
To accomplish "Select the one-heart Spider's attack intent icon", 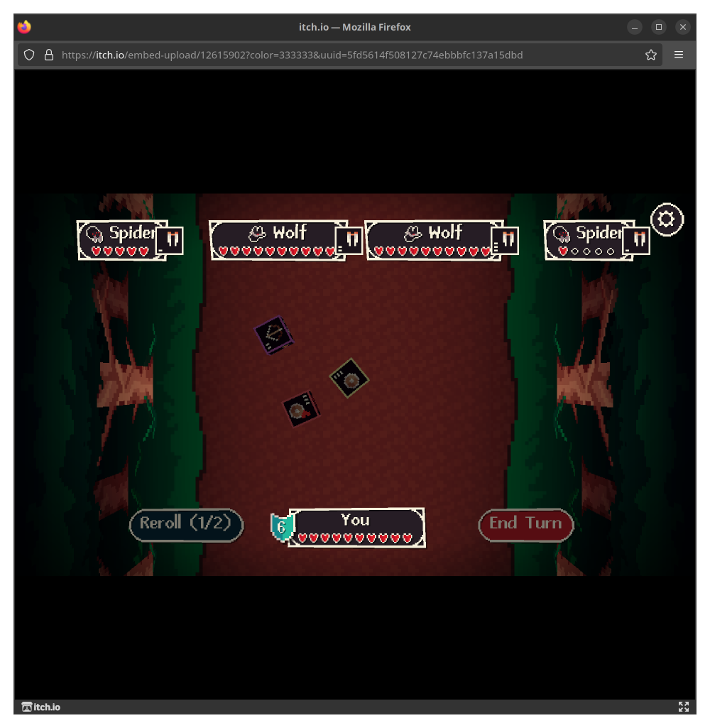I will point(637,240).
